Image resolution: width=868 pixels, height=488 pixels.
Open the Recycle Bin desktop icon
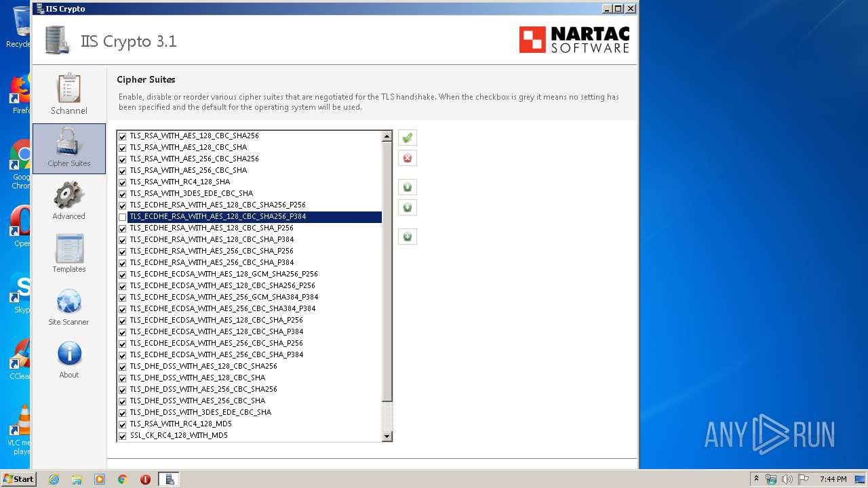[19, 27]
